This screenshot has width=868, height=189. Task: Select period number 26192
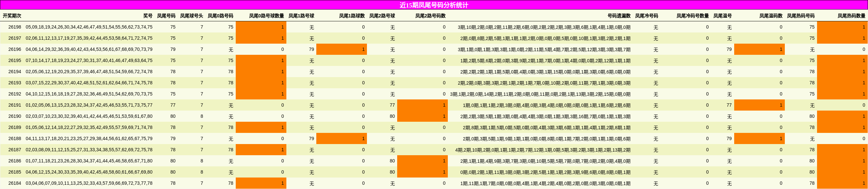click(15, 94)
